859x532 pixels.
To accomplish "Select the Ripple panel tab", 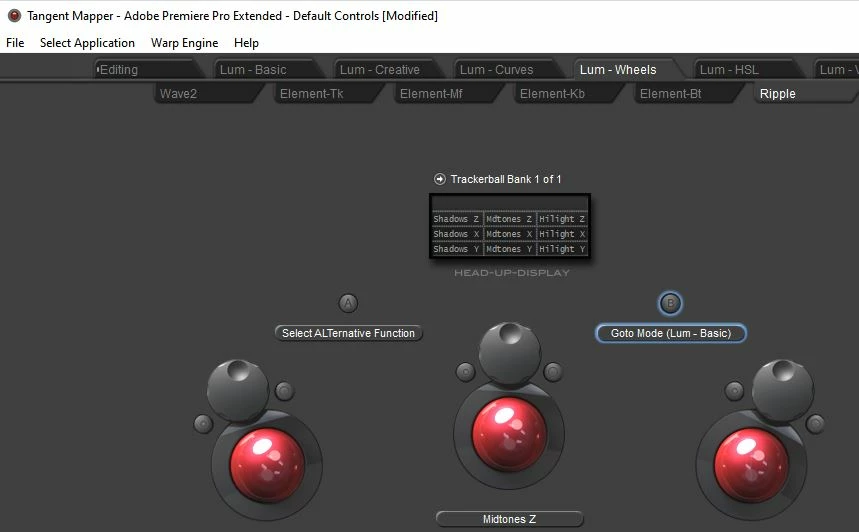I will [805, 94].
